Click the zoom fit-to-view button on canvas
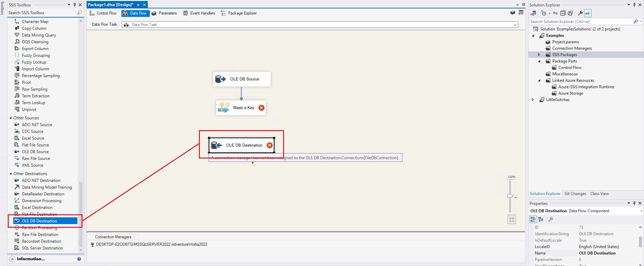Image resolution: width=644 pixels, height=266 pixels. coord(512,220)
